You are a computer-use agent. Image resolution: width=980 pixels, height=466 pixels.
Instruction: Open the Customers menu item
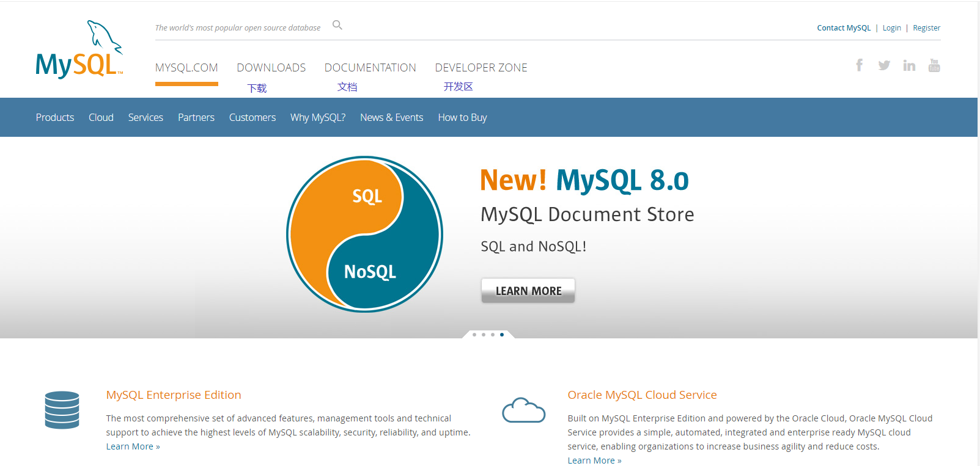pyautogui.click(x=252, y=117)
